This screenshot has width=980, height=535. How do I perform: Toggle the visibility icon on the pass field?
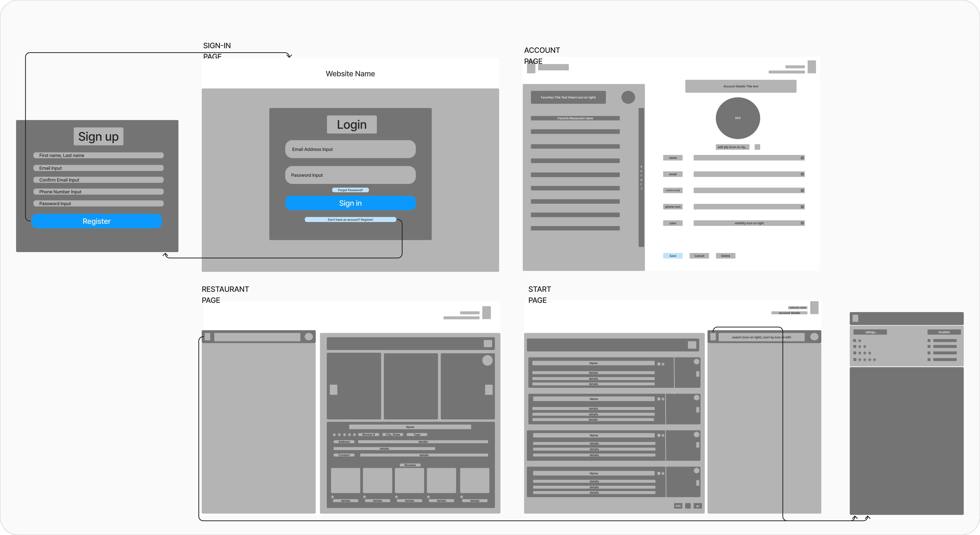[802, 223]
